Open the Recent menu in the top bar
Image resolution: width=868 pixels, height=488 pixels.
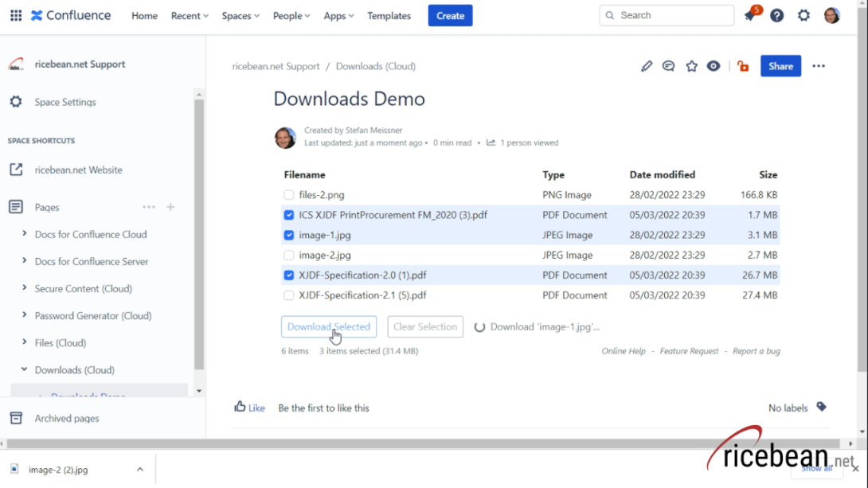(x=190, y=15)
